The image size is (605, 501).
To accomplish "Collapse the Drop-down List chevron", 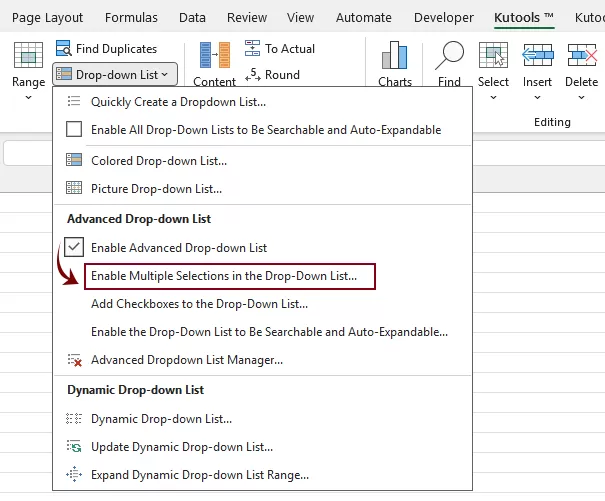I will click(165, 74).
